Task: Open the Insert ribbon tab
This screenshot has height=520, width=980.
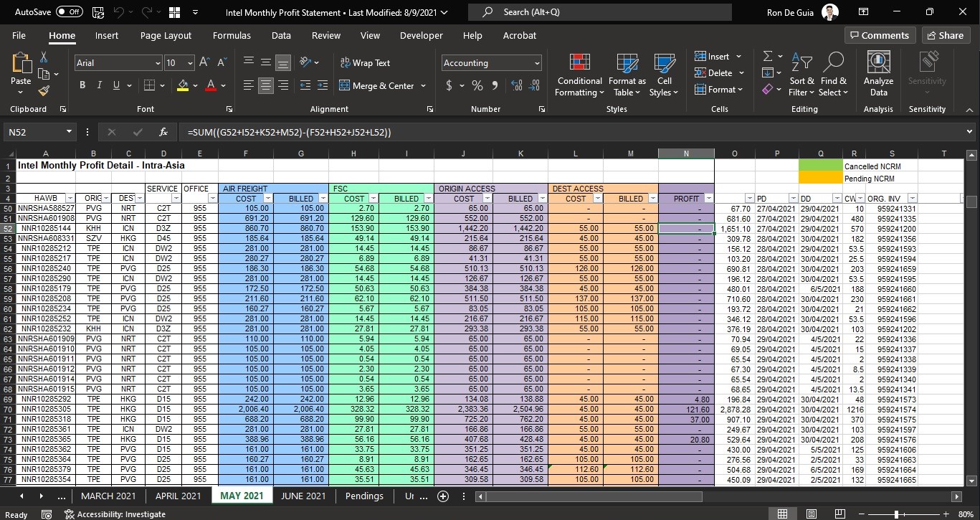Action: click(x=107, y=35)
